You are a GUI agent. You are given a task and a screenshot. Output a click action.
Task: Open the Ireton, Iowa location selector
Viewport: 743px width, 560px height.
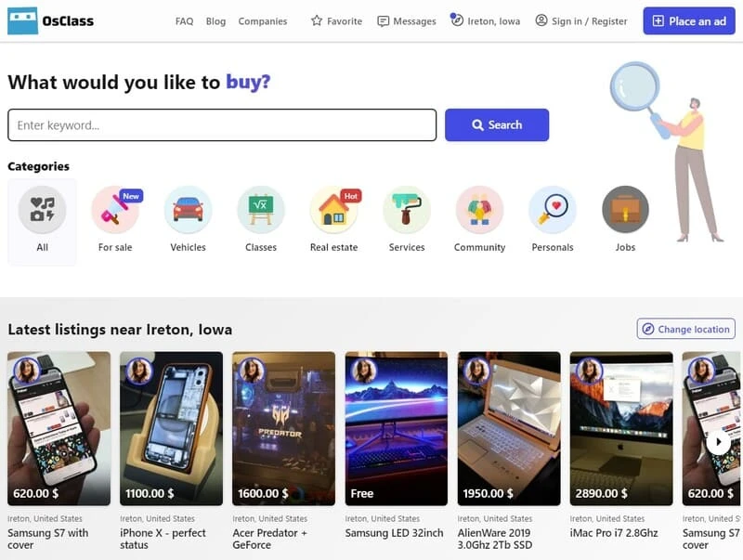coord(485,20)
